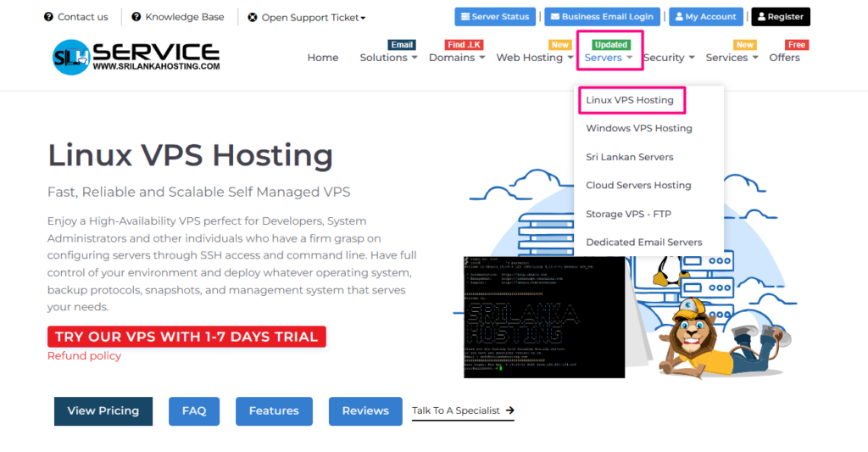Open Business Email Login
The image size is (868, 452).
tap(600, 16)
